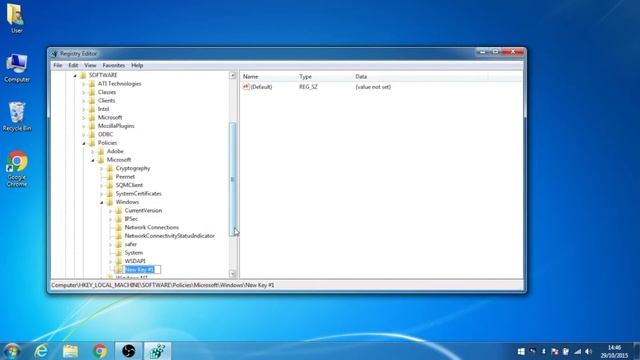Select the Network Connections key
This screenshot has width=640, height=360.
point(151,227)
